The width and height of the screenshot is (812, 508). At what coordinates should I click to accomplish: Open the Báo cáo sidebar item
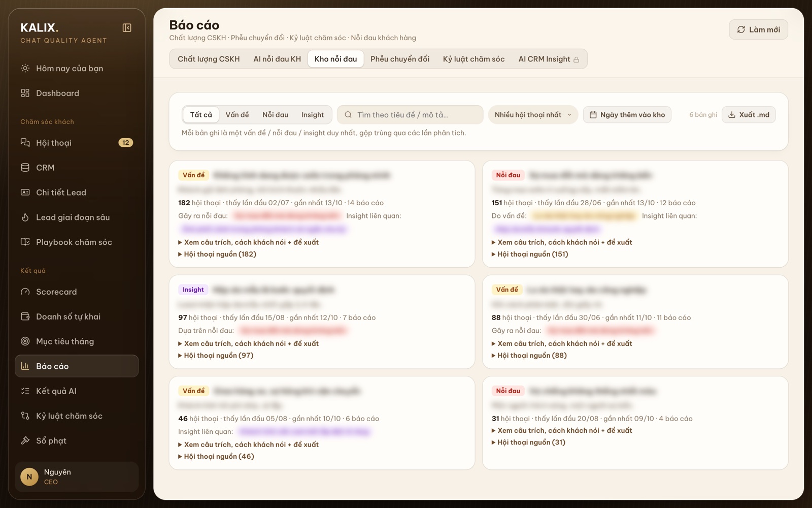(x=77, y=366)
